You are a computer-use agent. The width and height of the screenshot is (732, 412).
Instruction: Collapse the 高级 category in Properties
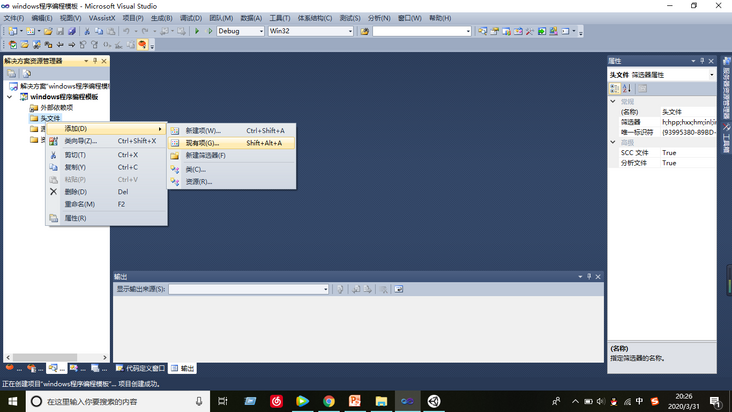pyautogui.click(x=613, y=142)
